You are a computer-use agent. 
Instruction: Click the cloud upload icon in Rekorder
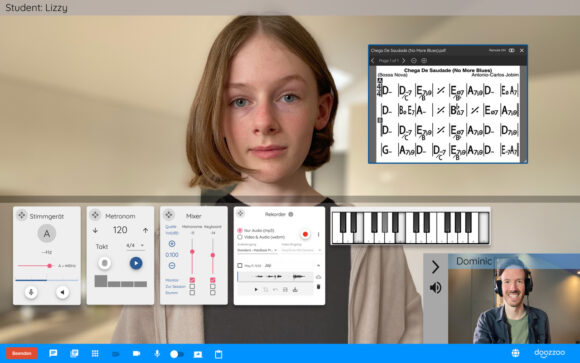[x=318, y=277]
